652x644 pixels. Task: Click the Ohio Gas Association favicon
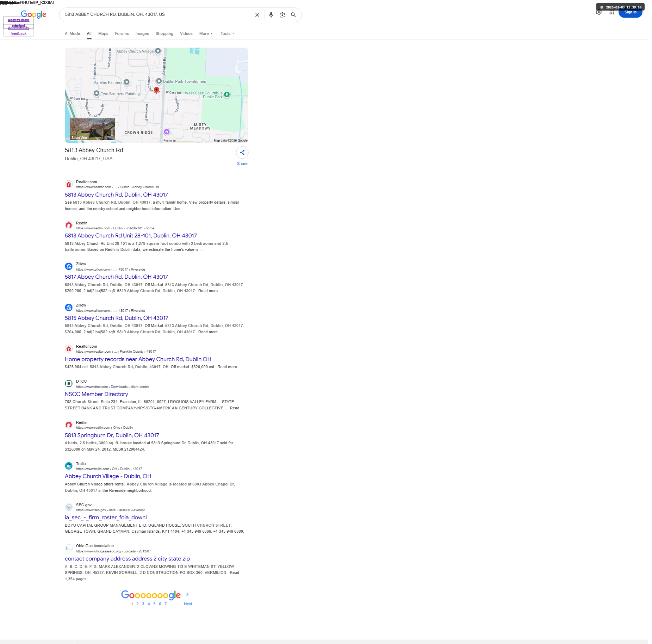click(x=69, y=548)
